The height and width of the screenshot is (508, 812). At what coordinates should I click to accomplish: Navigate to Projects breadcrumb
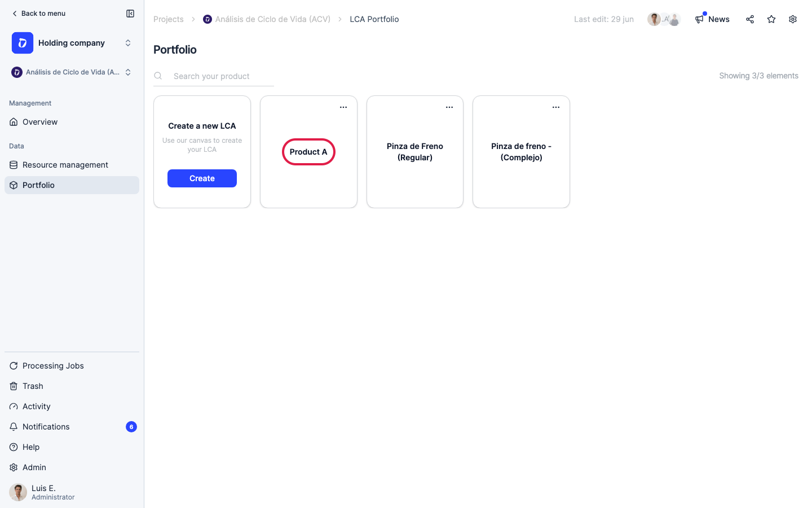coord(169,19)
